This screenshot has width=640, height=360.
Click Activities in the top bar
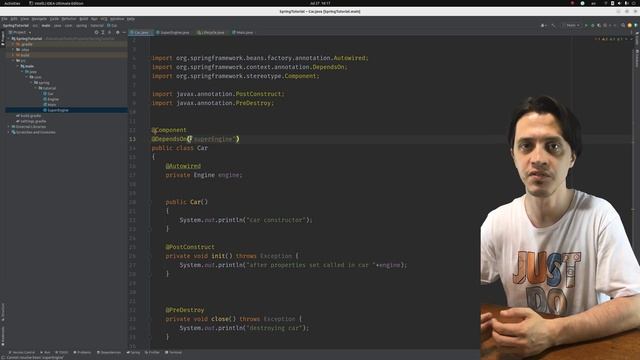click(x=12, y=3)
